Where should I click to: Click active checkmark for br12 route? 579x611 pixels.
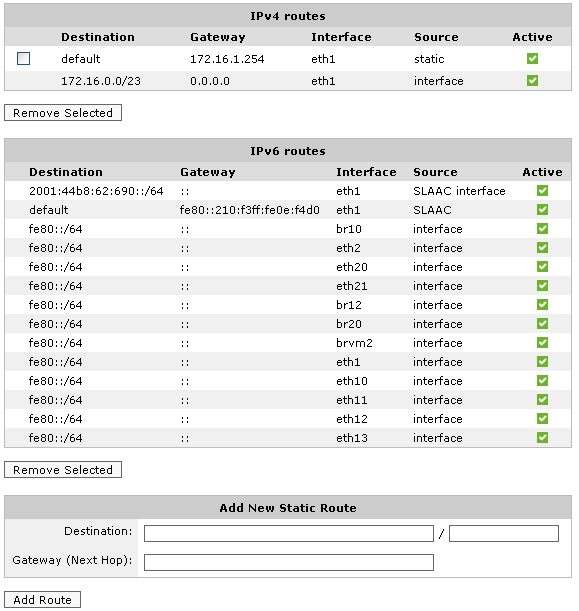[x=542, y=305]
